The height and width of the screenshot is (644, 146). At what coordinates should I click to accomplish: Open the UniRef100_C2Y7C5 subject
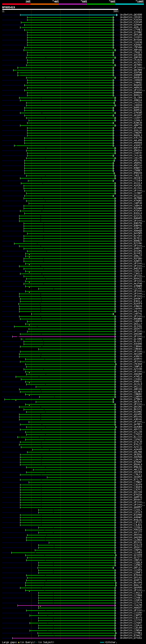point(131,620)
